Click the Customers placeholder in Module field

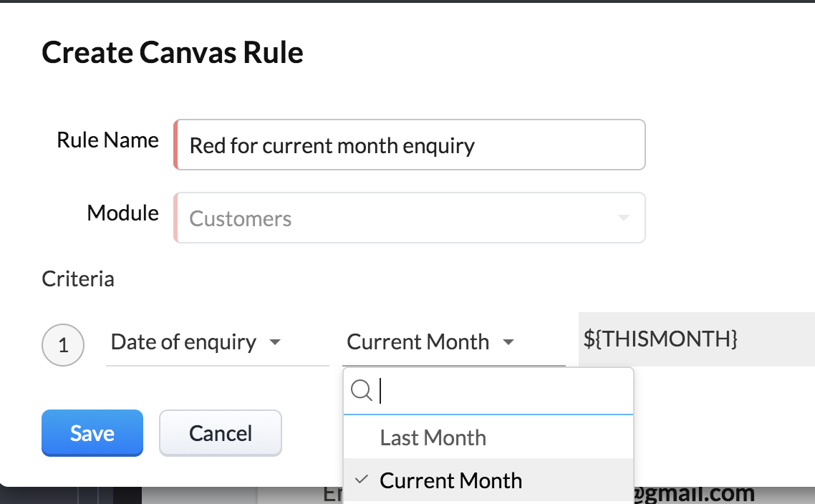[240, 218]
